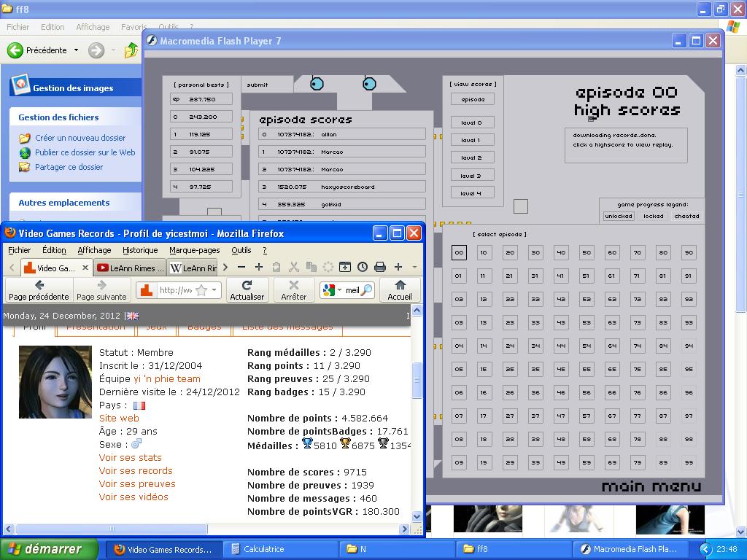The width and height of the screenshot is (747, 560).
Task: Select episode 99 in the episode grid
Action: tap(689, 463)
